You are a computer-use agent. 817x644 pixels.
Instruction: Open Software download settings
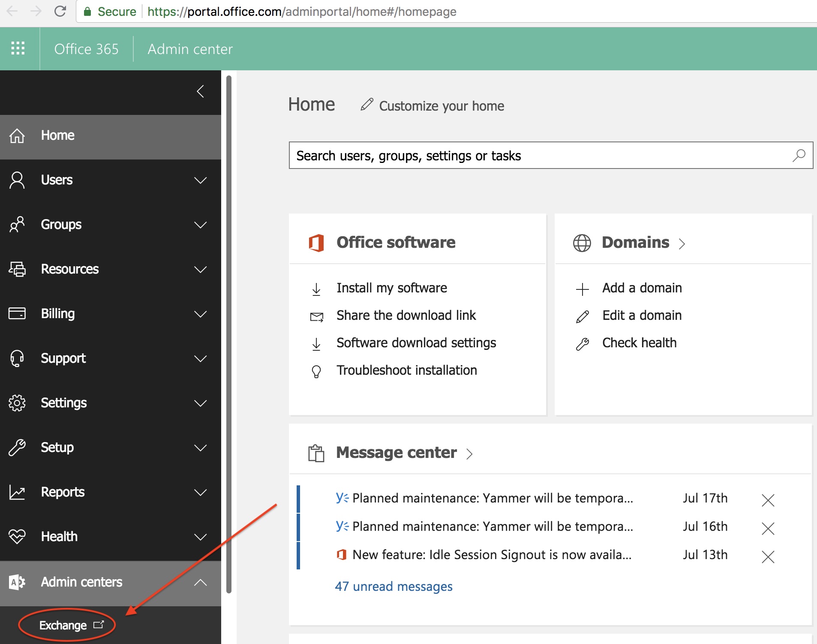click(416, 343)
